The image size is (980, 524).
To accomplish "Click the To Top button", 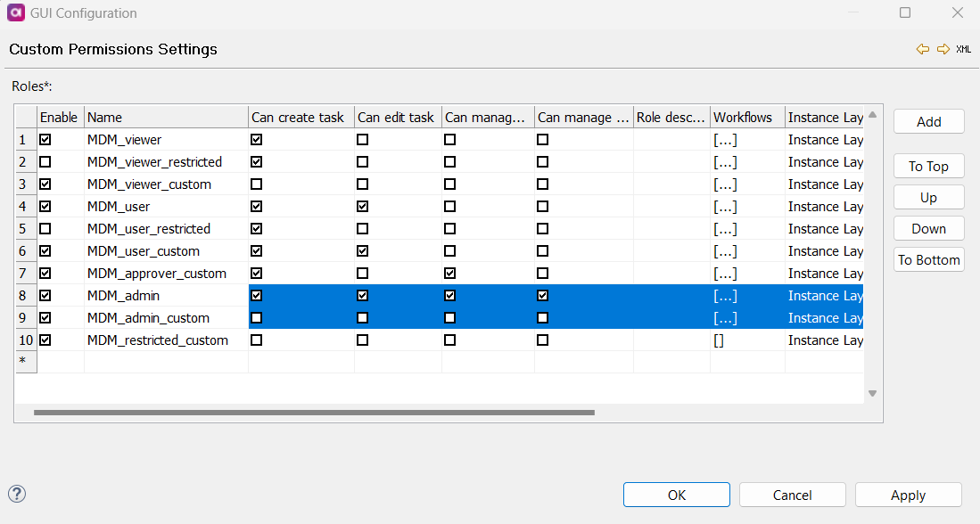I will pyautogui.click(x=928, y=166).
